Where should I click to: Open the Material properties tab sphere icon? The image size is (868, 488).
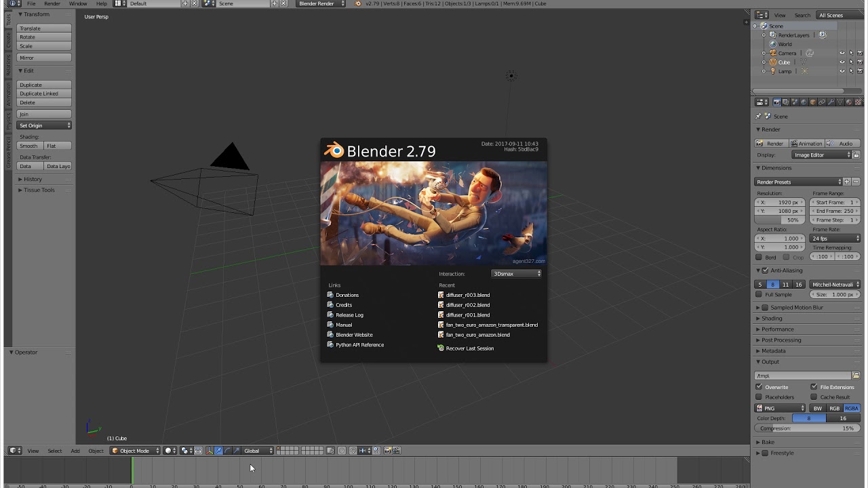pyautogui.click(x=849, y=102)
